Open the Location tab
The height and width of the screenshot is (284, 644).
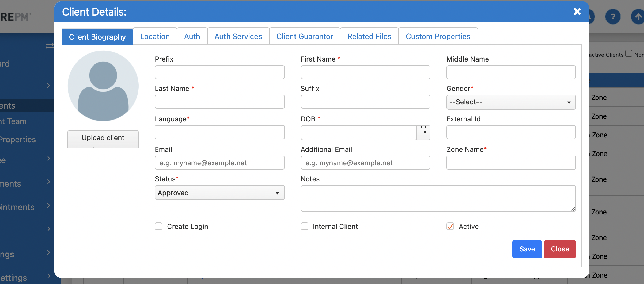(155, 36)
